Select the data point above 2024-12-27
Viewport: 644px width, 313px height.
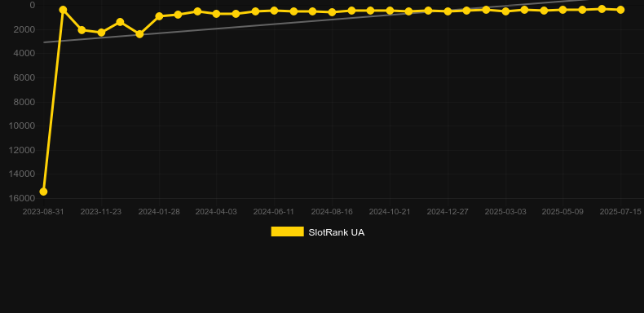coord(448,11)
